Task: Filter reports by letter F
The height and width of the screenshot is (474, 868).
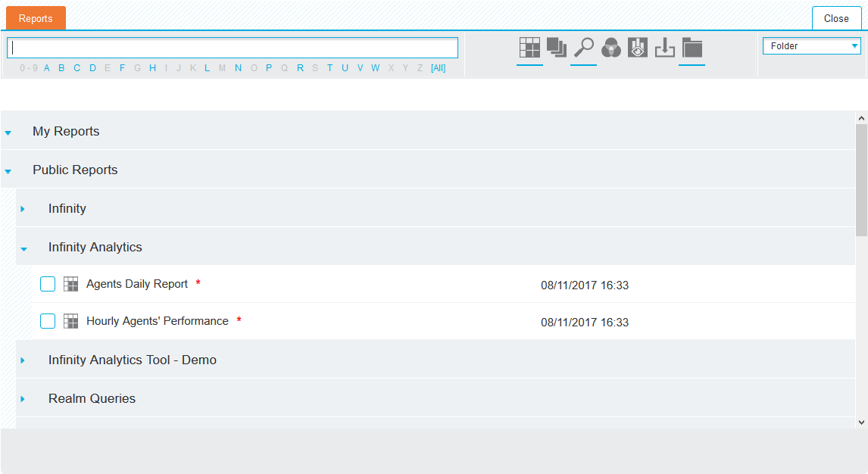Action: [x=123, y=68]
